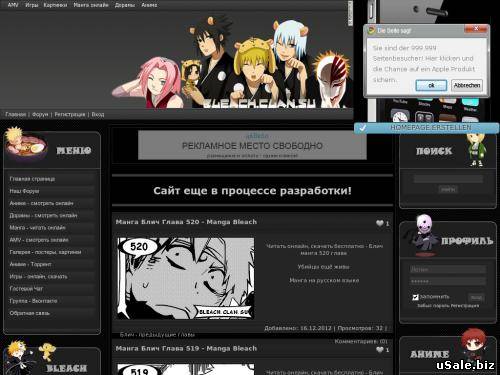Close the Die Seite sagt popup

coord(476,29)
